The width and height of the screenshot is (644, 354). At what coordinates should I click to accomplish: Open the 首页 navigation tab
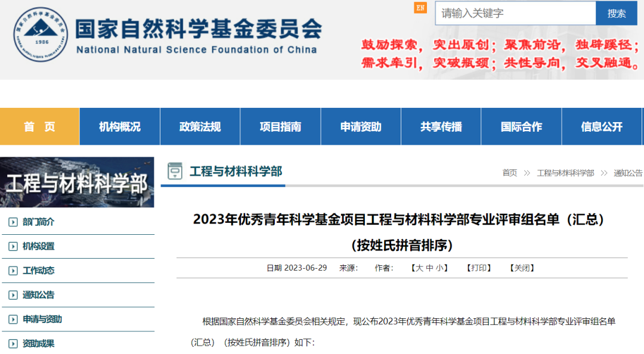pyautogui.click(x=39, y=126)
